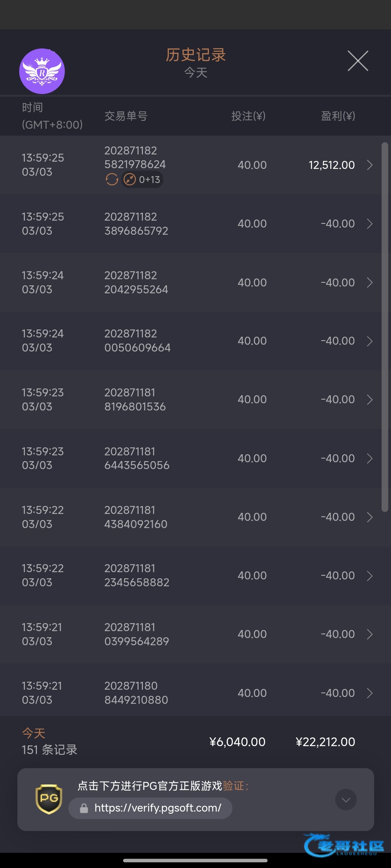Click the replay circular-arrow icon
The width and height of the screenshot is (391, 868).
[x=112, y=179]
